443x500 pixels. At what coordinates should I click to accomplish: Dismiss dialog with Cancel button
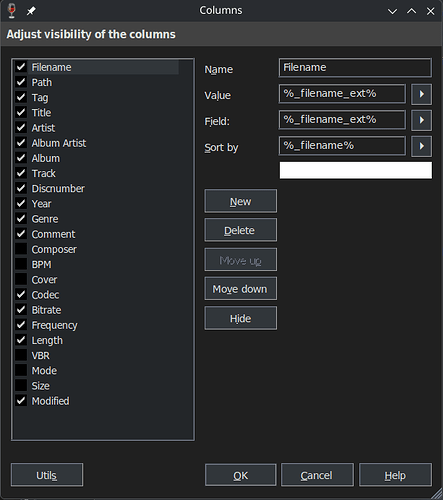point(317,475)
